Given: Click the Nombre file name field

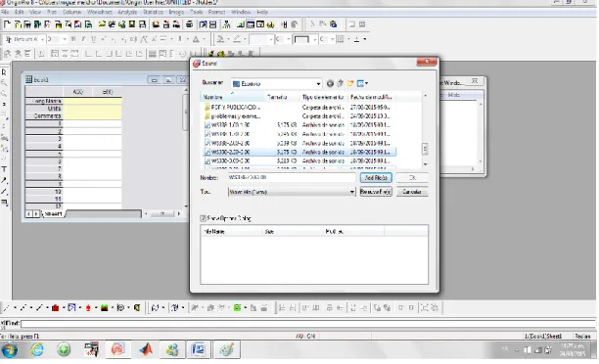Looking at the screenshot, I should tap(292, 178).
